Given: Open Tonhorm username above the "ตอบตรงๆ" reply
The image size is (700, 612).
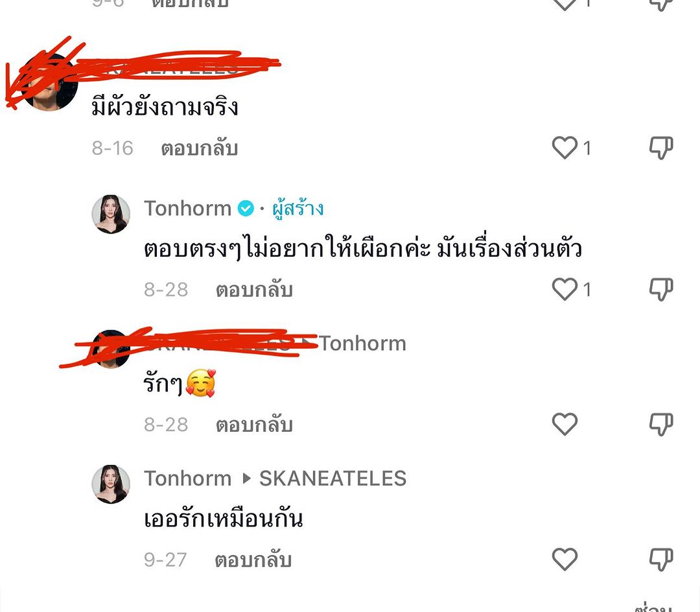Looking at the screenshot, I should pos(187,208).
